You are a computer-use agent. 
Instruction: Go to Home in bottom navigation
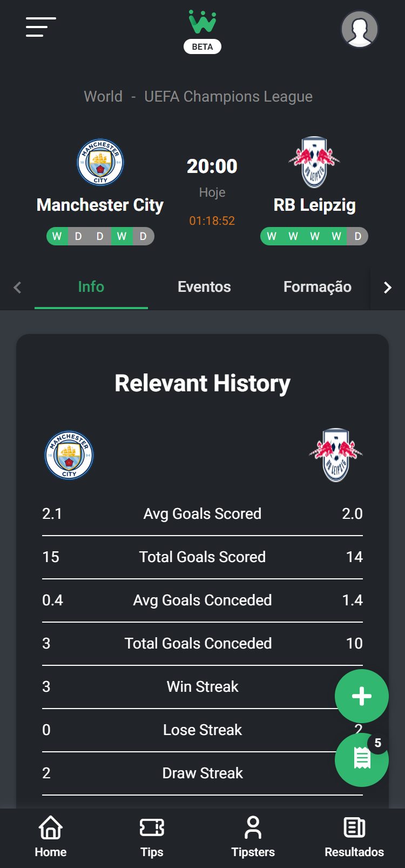click(x=51, y=837)
